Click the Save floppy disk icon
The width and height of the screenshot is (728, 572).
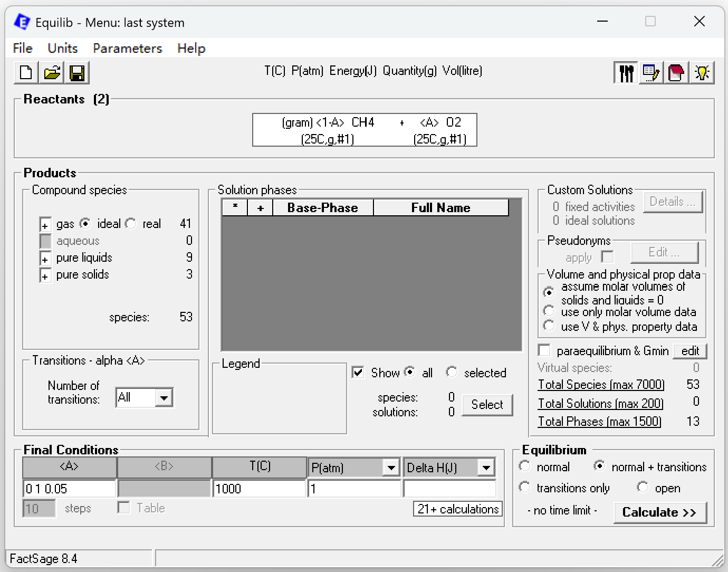click(x=77, y=72)
